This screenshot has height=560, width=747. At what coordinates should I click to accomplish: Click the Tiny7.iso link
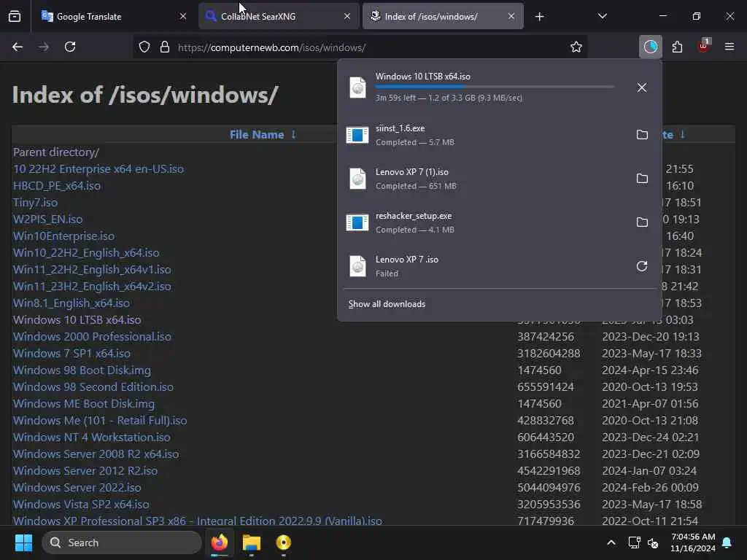pyautogui.click(x=35, y=202)
